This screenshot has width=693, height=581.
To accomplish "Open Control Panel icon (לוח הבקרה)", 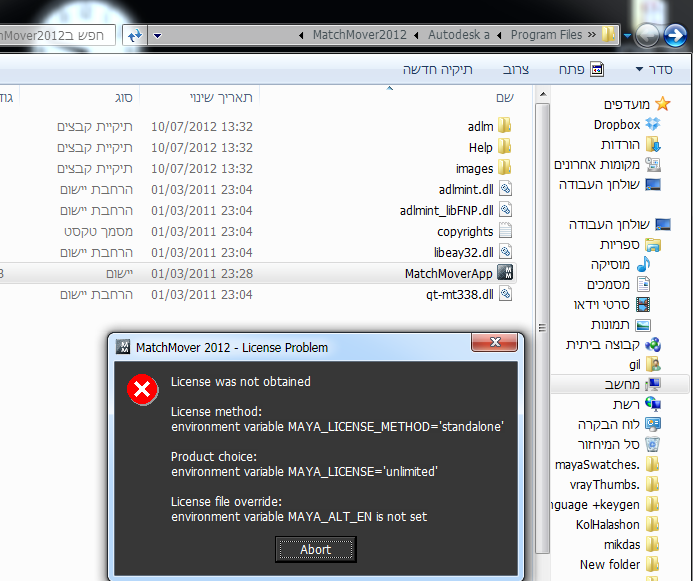I will coord(653,424).
